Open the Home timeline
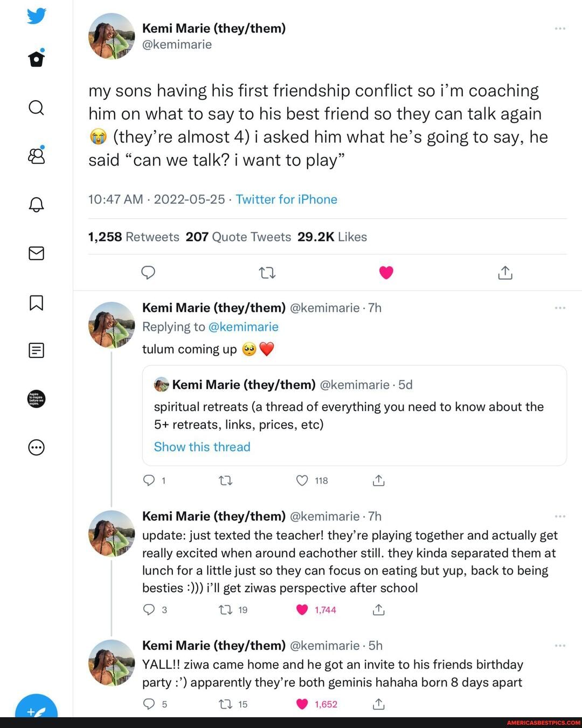This screenshot has height=728, width=582. (36, 59)
